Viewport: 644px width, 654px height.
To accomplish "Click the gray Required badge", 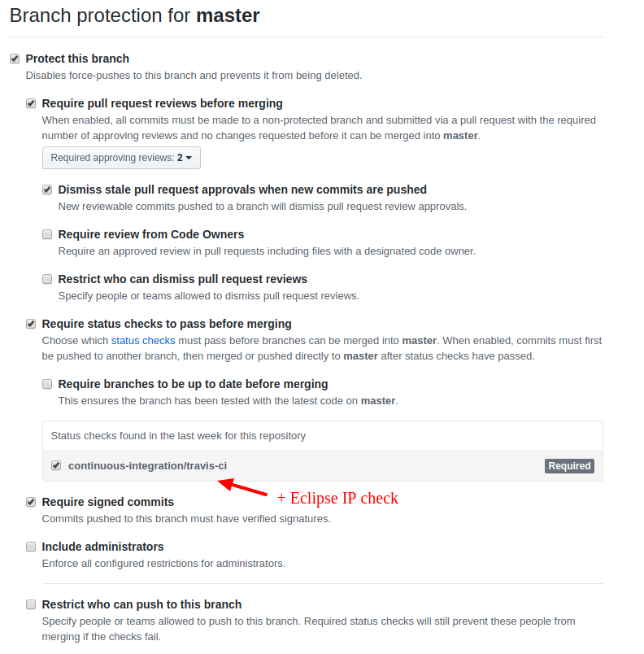I will 569,465.
